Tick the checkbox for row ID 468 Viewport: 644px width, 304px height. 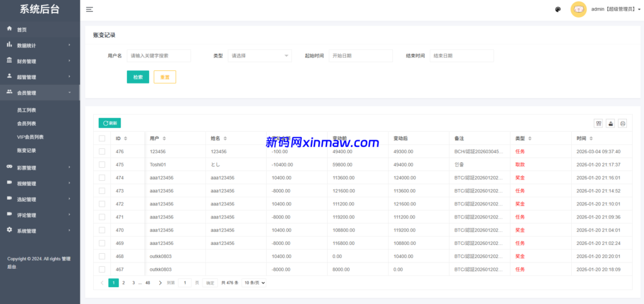102,256
